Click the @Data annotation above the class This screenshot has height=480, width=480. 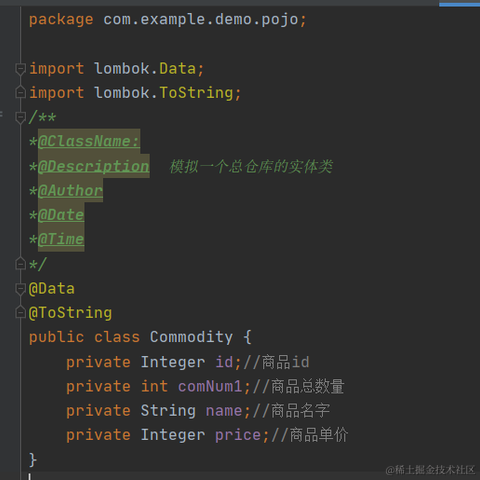pos(52,289)
